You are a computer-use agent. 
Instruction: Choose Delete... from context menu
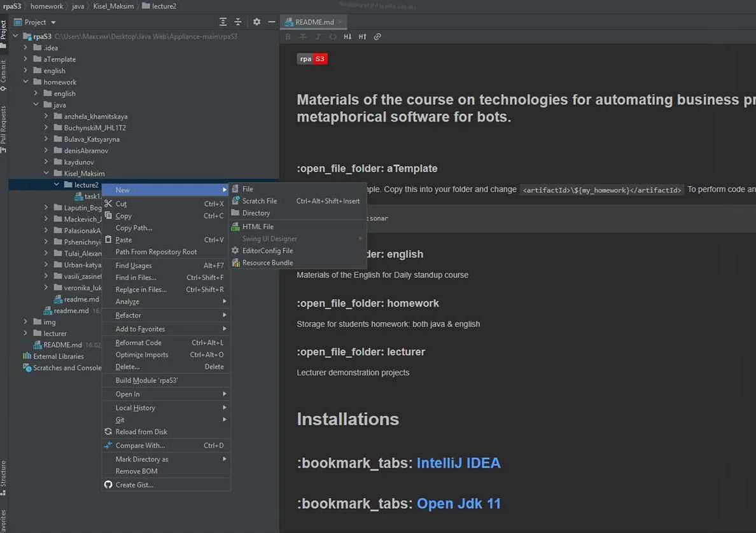pos(166,367)
